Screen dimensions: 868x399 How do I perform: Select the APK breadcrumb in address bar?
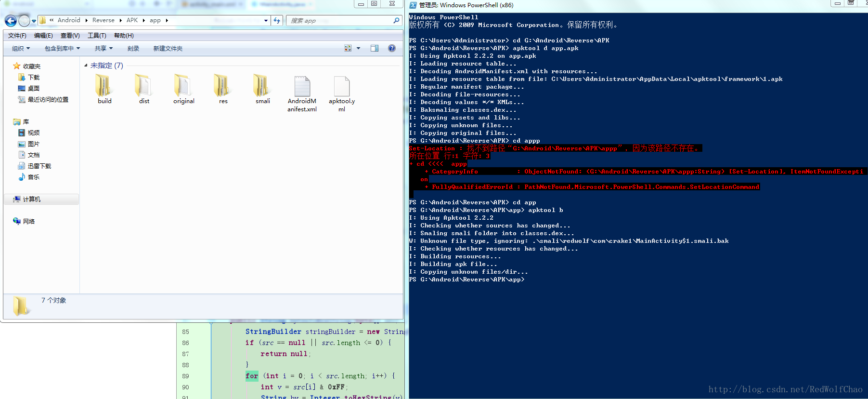pos(132,20)
